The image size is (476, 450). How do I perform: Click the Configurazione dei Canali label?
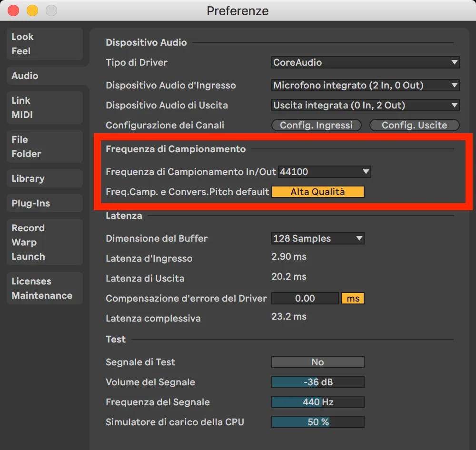165,125
